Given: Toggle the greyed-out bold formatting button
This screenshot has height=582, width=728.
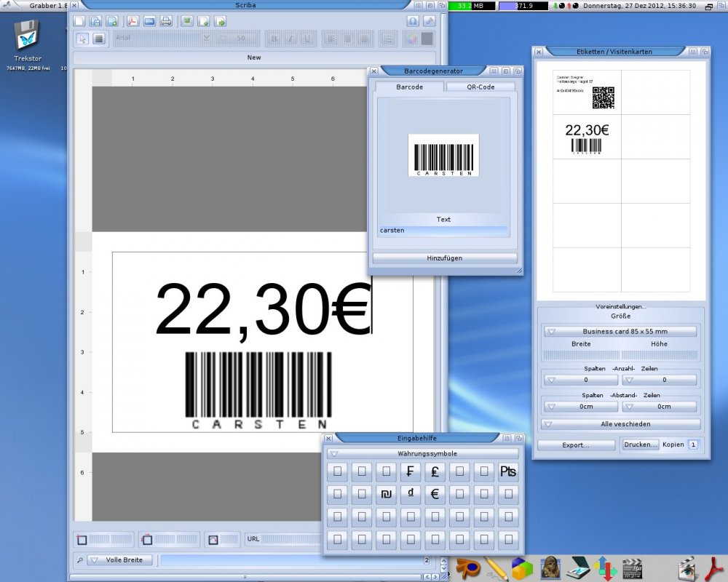Looking at the screenshot, I should point(274,39).
